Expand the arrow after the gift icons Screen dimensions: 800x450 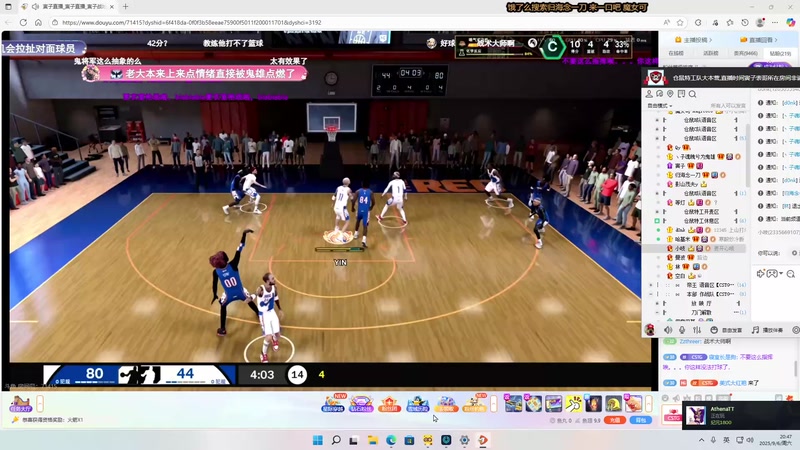point(648,404)
